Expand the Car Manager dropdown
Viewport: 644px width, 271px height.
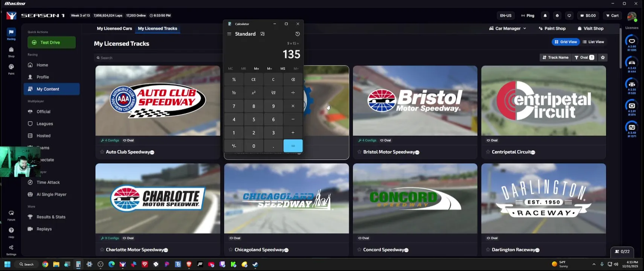(507, 28)
